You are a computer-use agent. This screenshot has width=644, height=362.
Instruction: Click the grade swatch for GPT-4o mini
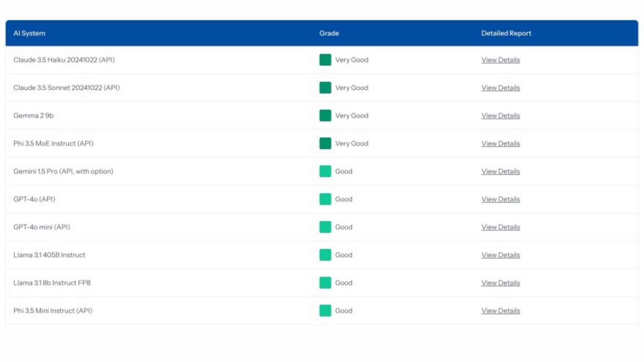click(325, 227)
